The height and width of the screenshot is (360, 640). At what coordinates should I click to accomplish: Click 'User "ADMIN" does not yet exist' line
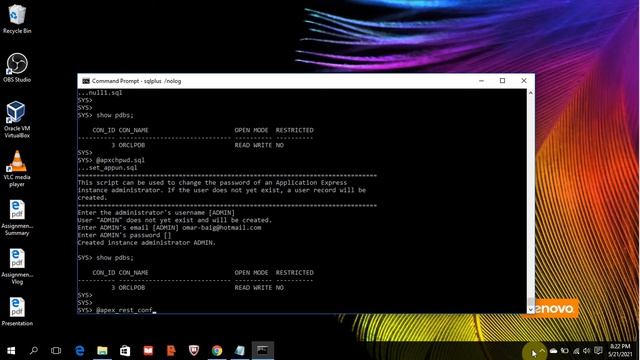pos(175,220)
